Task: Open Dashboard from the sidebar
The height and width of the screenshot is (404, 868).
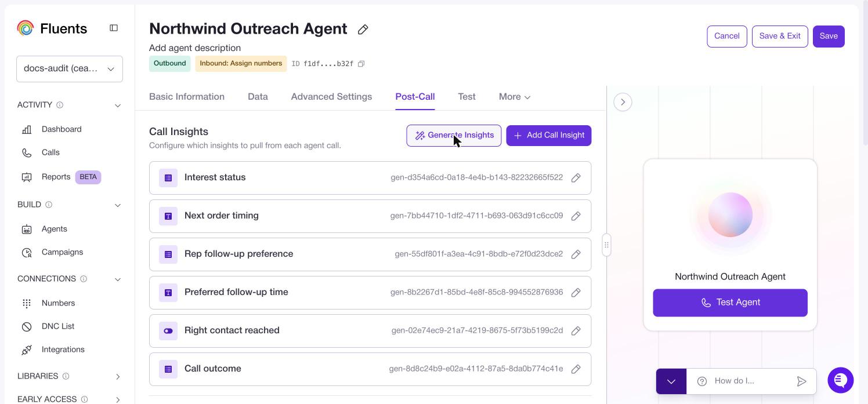Action: 62,129
